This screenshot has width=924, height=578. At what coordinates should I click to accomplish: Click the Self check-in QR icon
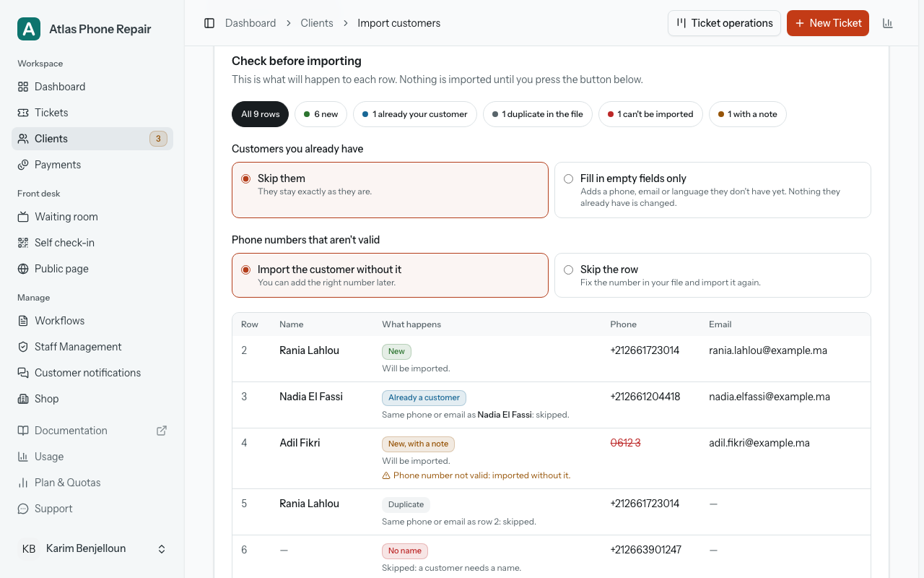pyautogui.click(x=23, y=243)
